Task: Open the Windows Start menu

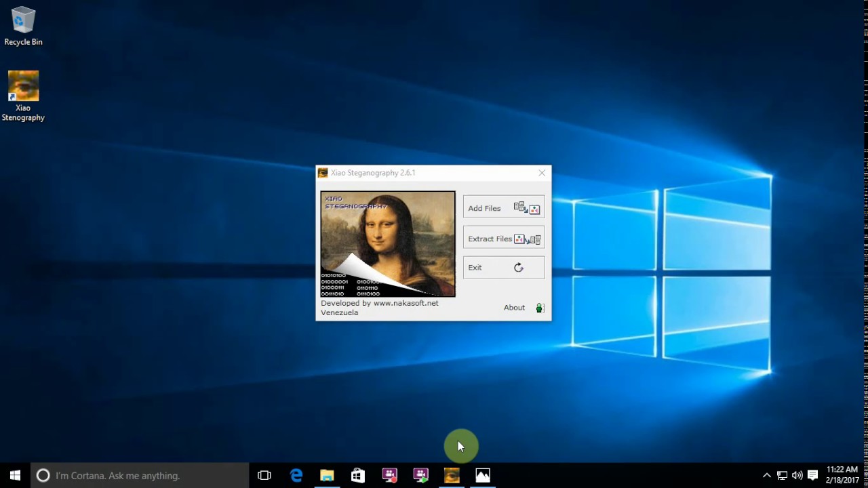Action: pyautogui.click(x=15, y=475)
